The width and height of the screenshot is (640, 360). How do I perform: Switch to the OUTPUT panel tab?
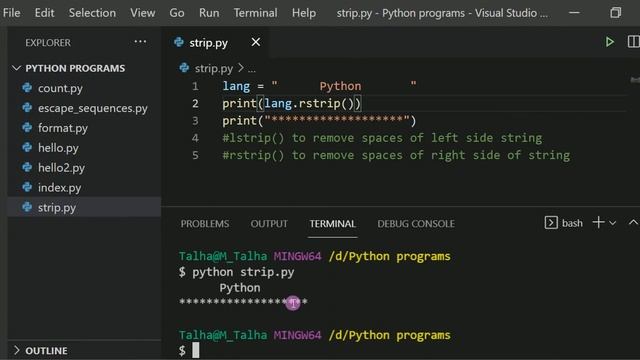[x=269, y=224]
